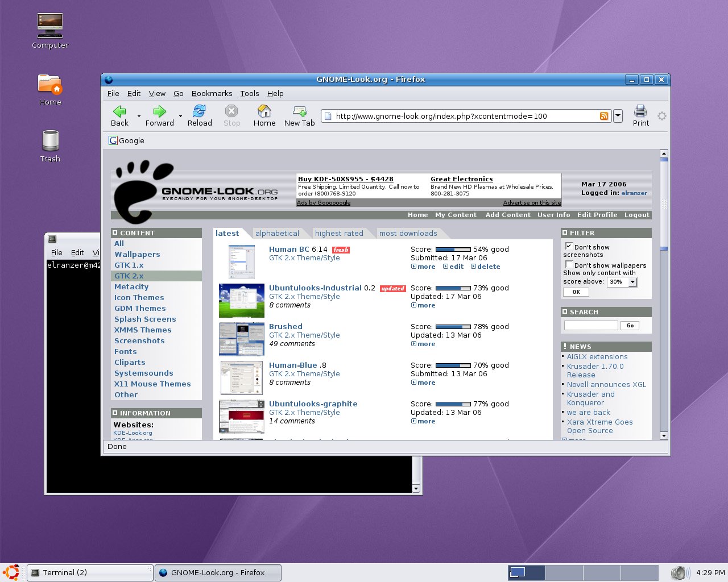Enable the Don't show wallpapers checkbox

(x=569, y=264)
